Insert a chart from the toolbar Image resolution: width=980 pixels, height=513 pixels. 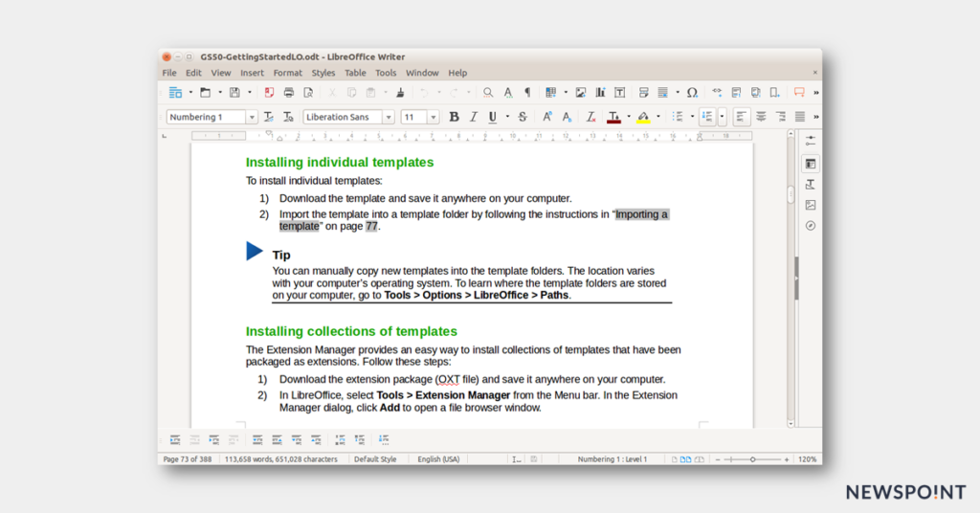600,93
